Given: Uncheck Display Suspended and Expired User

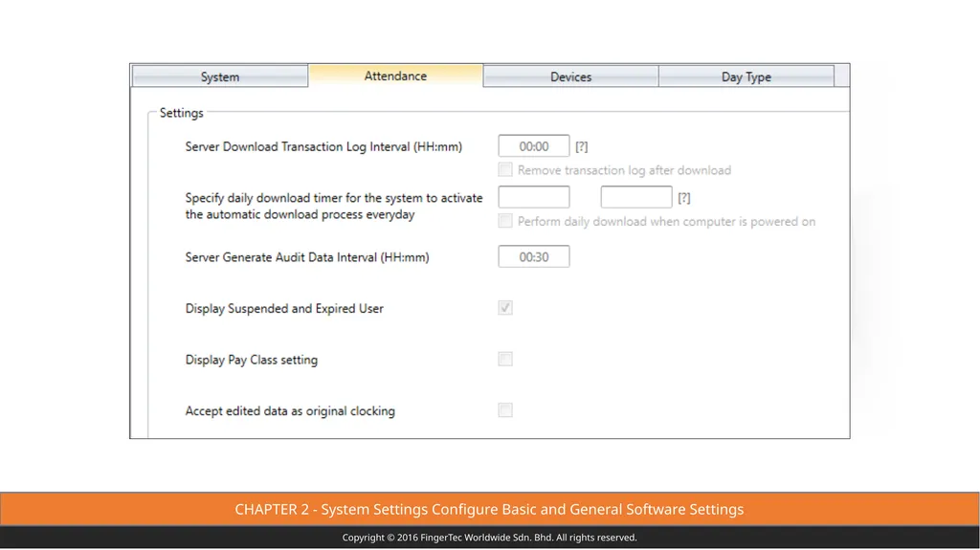Looking at the screenshot, I should click(x=505, y=307).
